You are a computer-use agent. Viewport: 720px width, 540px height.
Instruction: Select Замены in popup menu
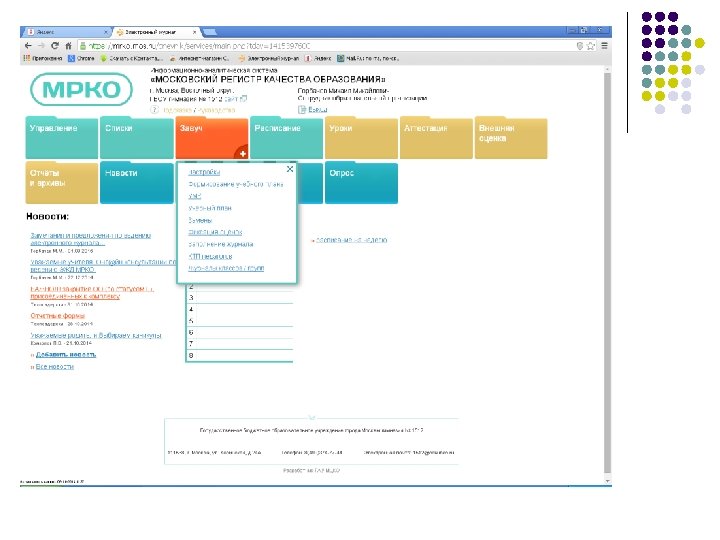(200, 220)
